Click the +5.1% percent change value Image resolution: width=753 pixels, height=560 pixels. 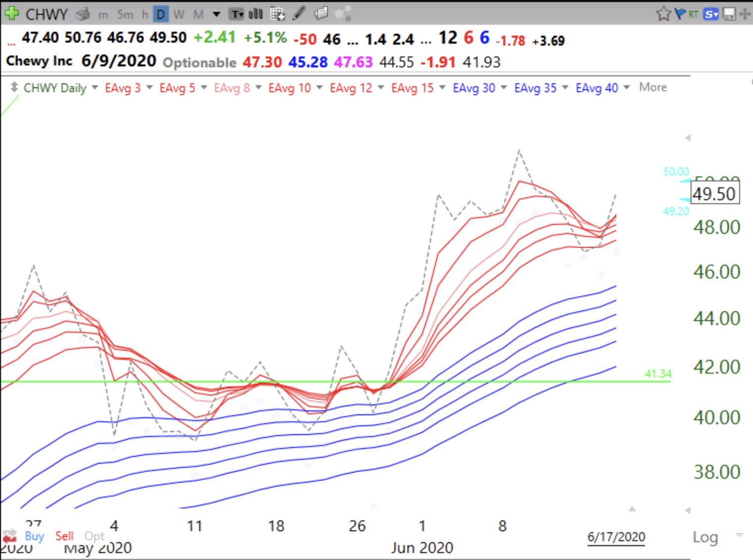[265, 37]
